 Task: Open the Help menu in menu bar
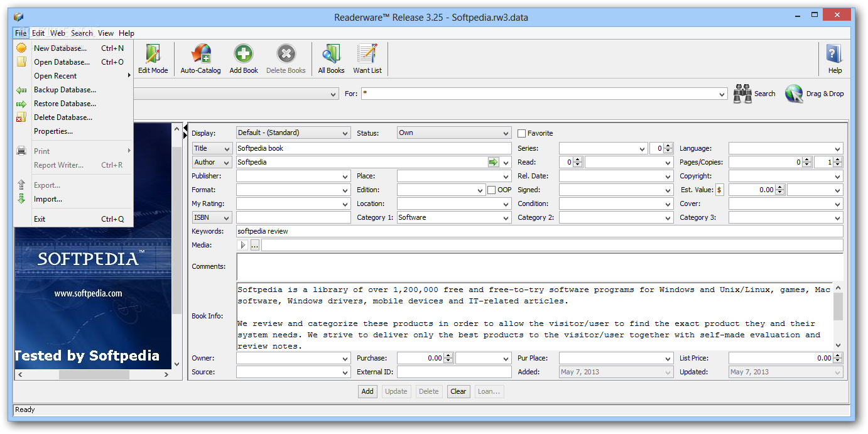point(126,33)
